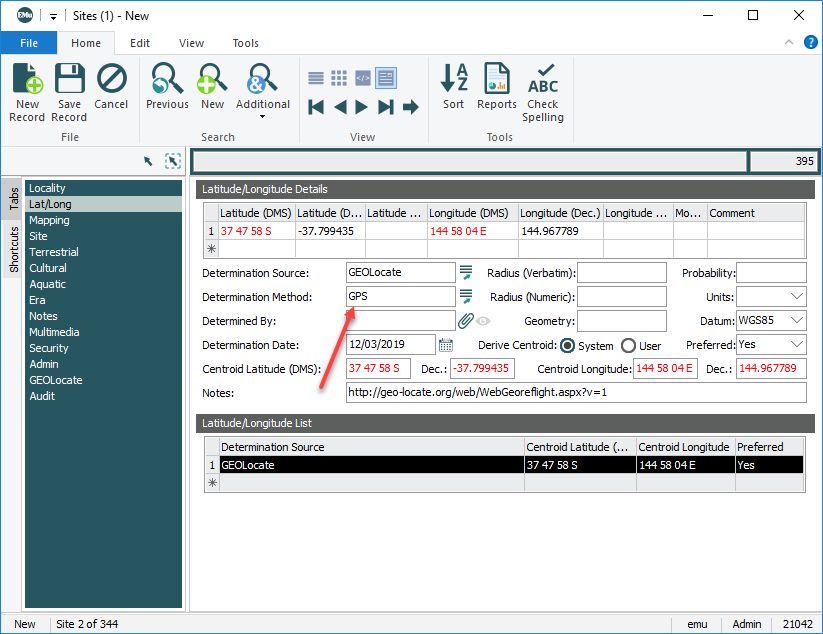This screenshot has width=823, height=634.
Task: Open the GEOLocate tab in sidebar
Action: (55, 380)
